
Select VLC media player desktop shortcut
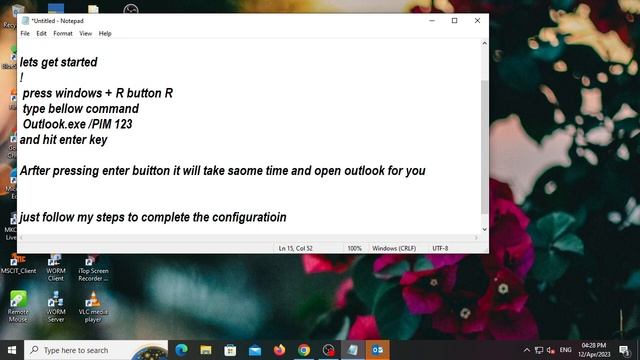coord(93,306)
